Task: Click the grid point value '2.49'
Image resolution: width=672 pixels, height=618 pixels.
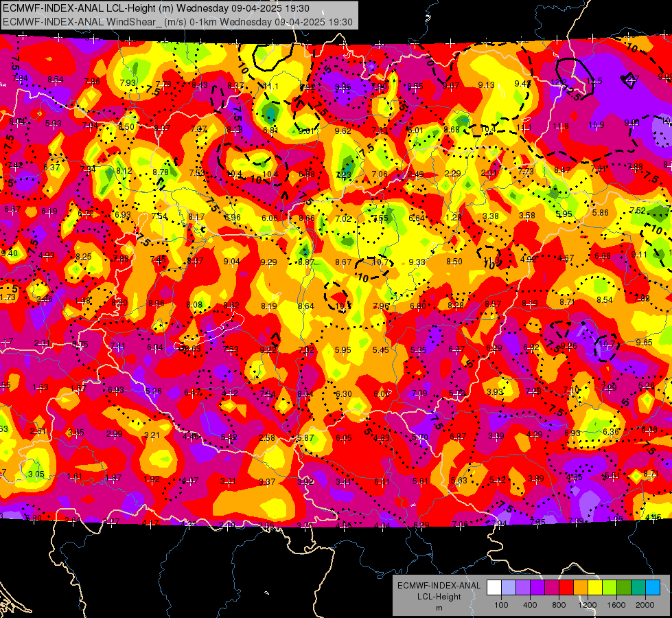Action: click(416, 174)
